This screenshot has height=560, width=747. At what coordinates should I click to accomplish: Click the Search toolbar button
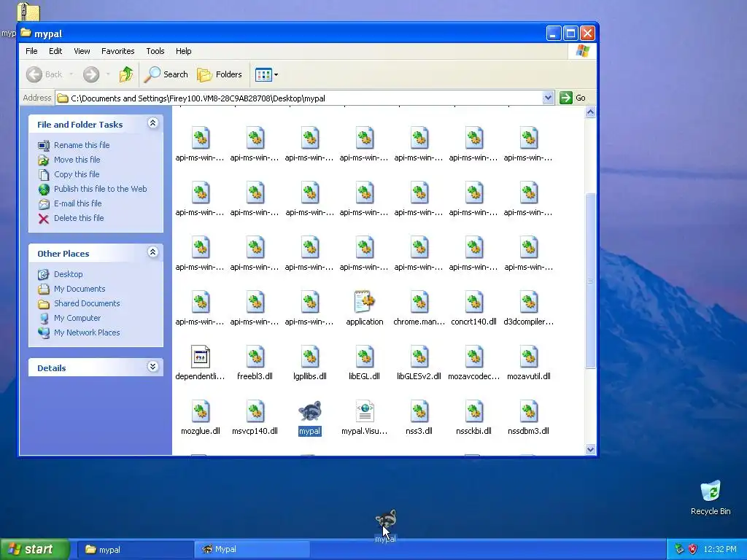point(166,74)
